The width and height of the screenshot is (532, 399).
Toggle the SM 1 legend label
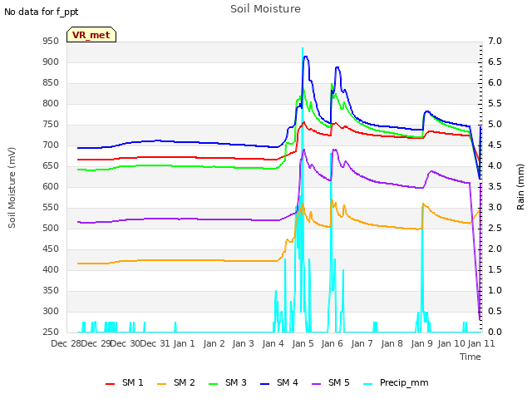pyautogui.click(x=133, y=382)
